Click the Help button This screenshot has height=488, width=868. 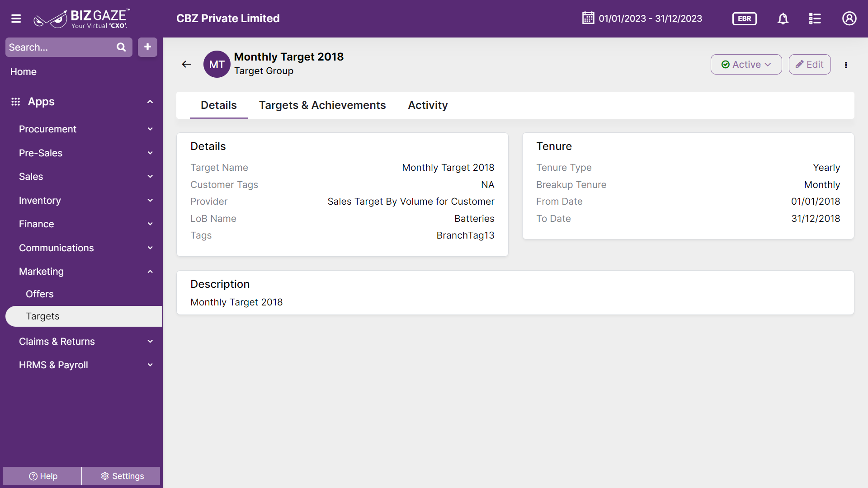click(x=42, y=476)
